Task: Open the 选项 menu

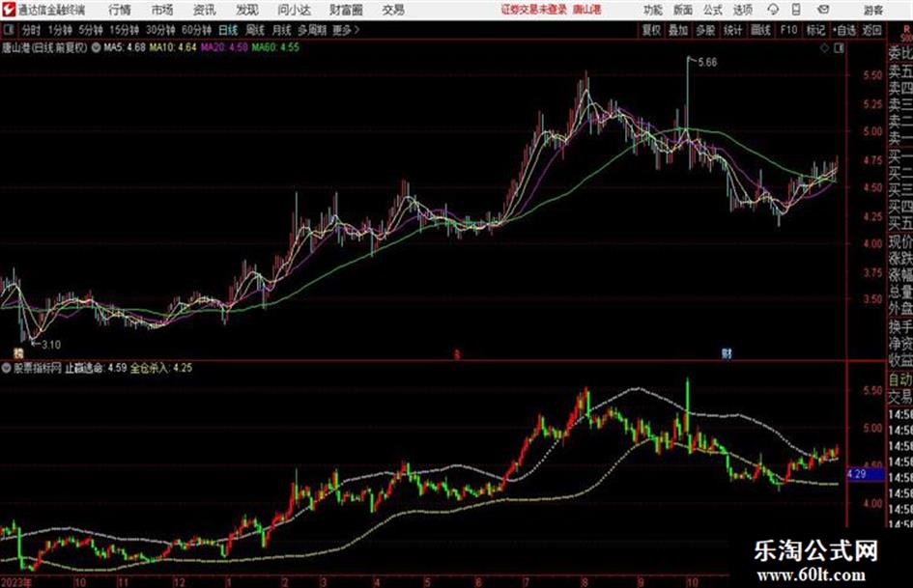Action: point(742,10)
